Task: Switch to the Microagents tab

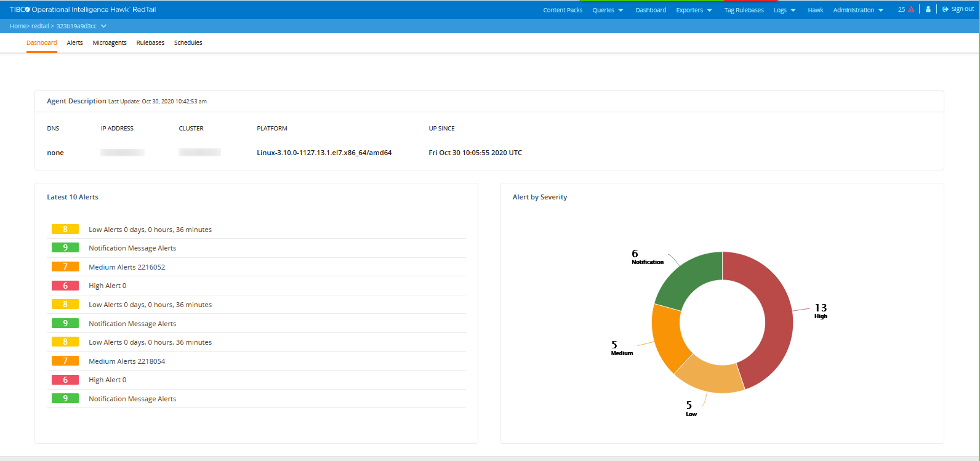Action: tap(110, 43)
